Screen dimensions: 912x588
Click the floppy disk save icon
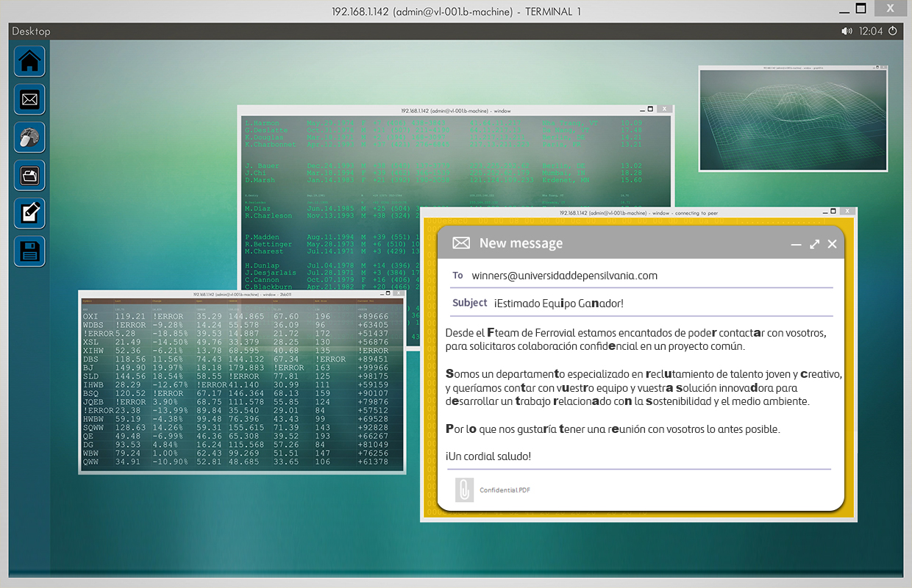click(29, 252)
